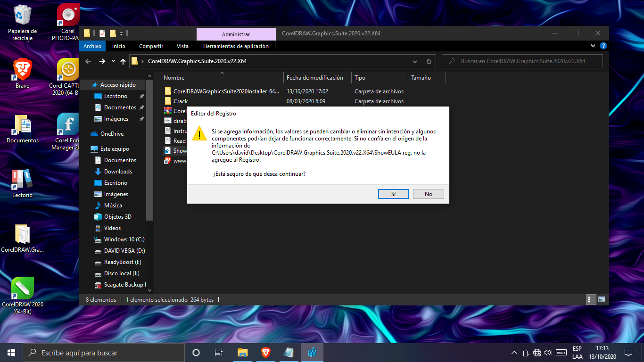The height and width of the screenshot is (362, 644).
Task: Select the ShowEULA registry file icon
Action: [x=167, y=150]
